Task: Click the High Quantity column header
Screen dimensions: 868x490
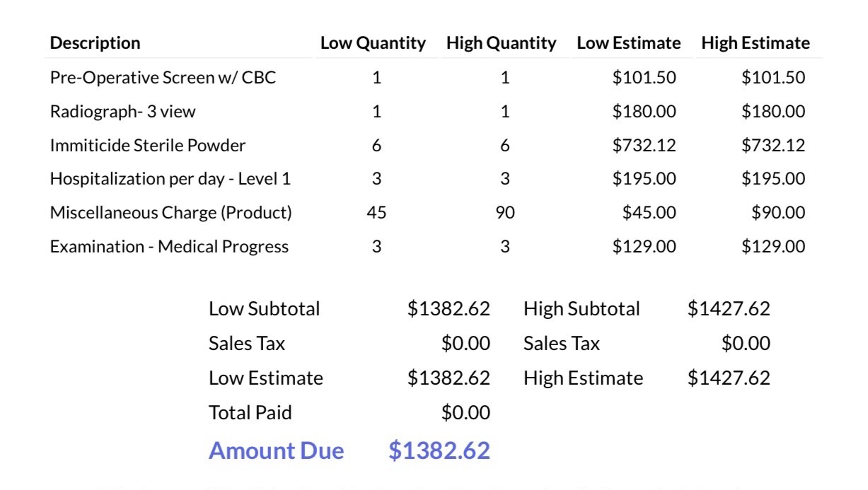Action: 501,43
